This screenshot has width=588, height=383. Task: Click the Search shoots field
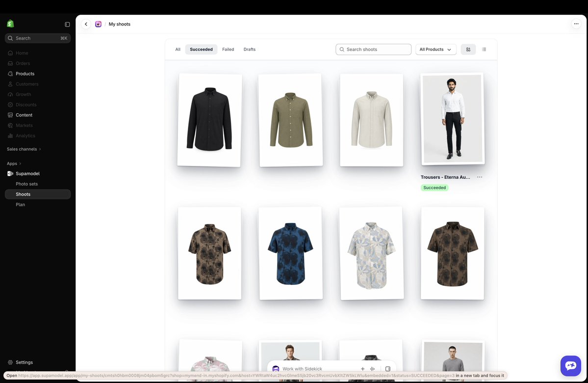coord(374,49)
